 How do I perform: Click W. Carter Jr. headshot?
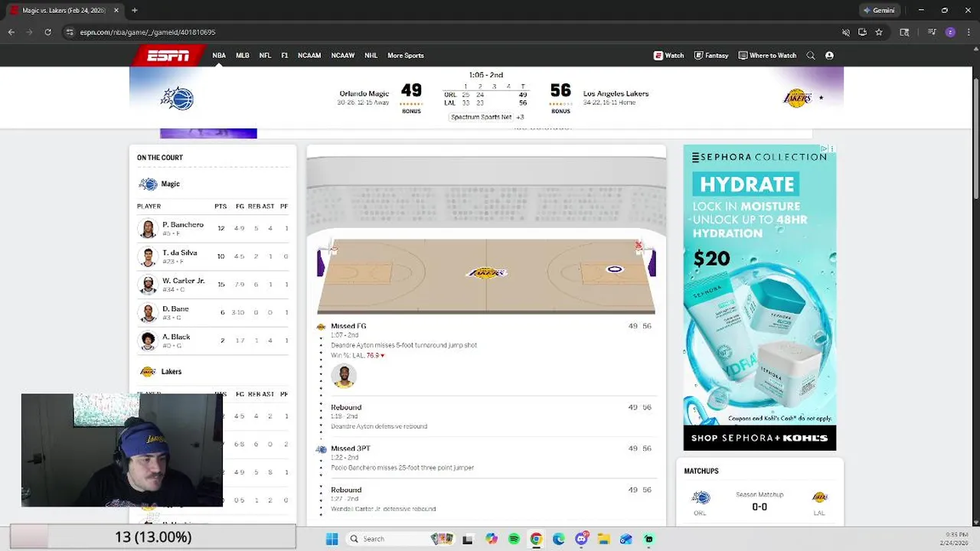148,284
